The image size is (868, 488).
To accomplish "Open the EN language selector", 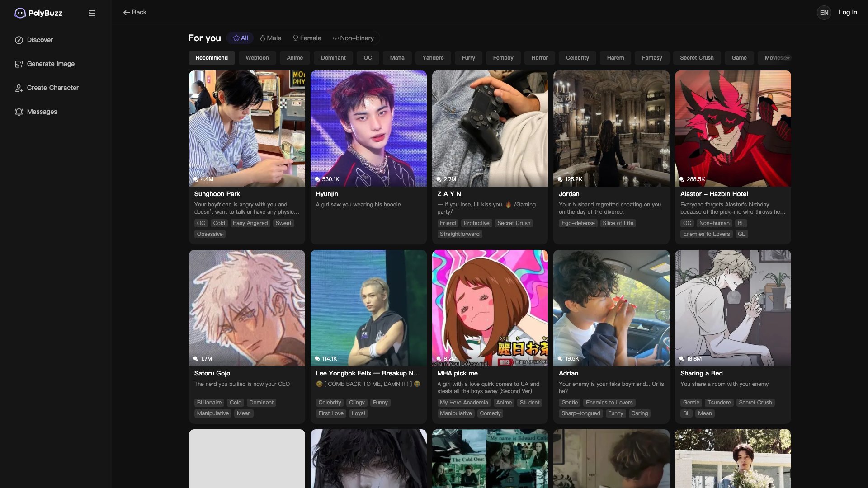I will (x=824, y=13).
